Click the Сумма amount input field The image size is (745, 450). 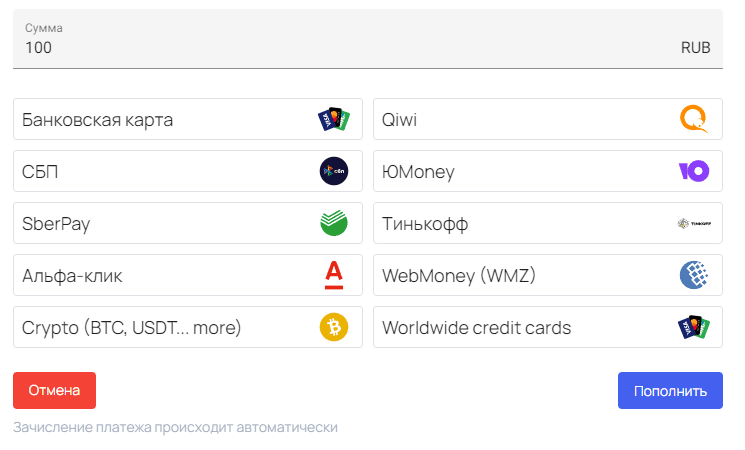pos(368,39)
